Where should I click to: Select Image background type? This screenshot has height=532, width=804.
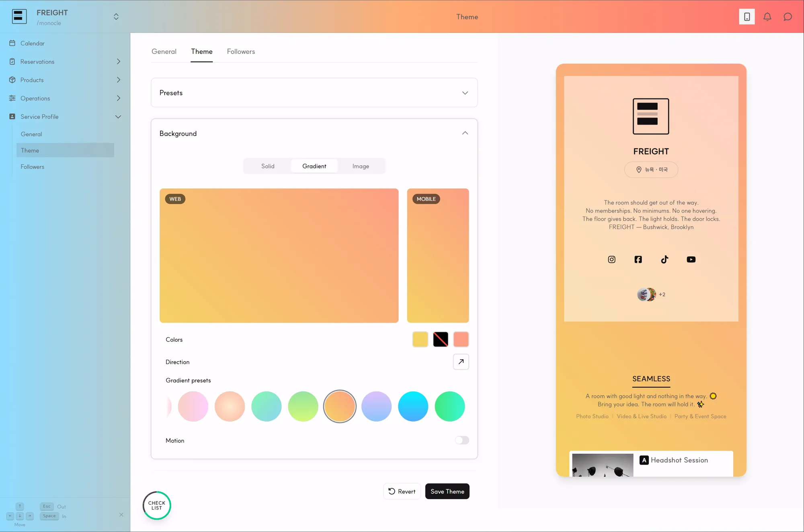[x=361, y=166]
